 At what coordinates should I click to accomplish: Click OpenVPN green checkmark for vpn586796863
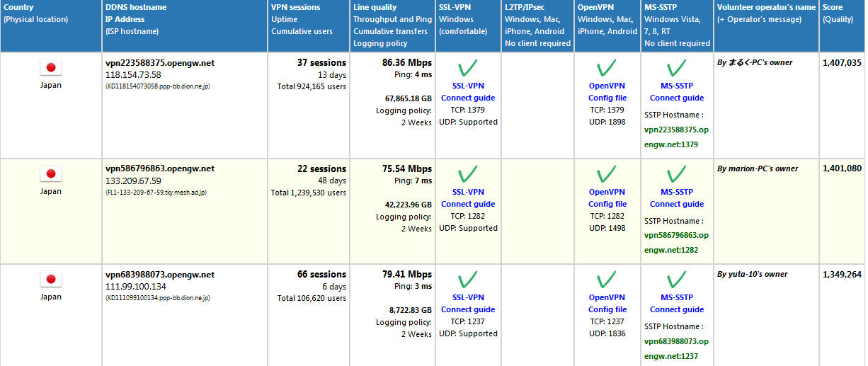point(607,174)
